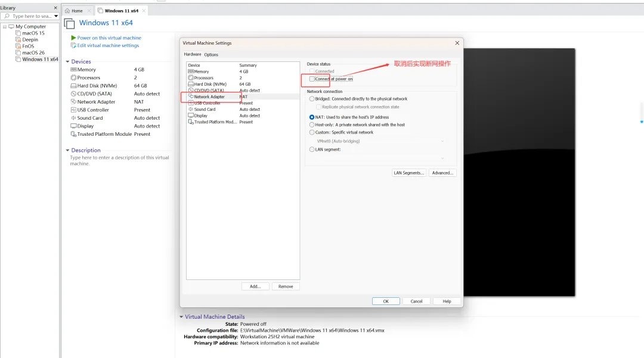Click the Processors icon in Devices panel
Image resolution: width=644 pixels, height=358 pixels.
(x=73, y=77)
